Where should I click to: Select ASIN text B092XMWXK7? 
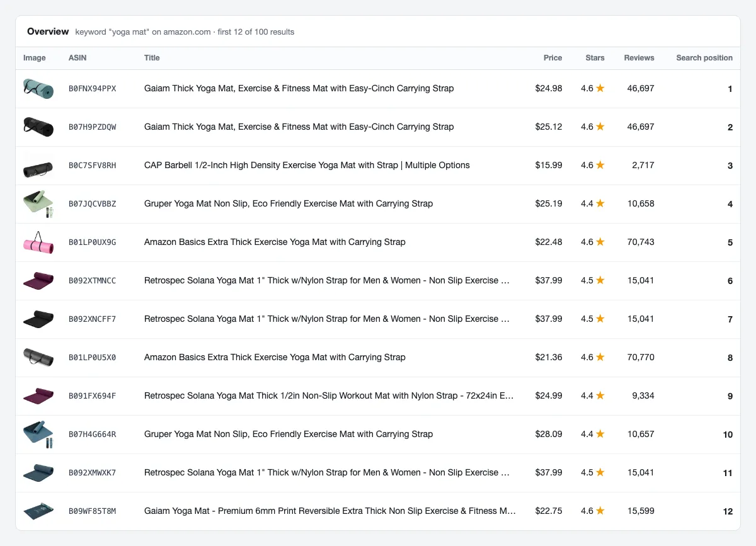coord(93,473)
